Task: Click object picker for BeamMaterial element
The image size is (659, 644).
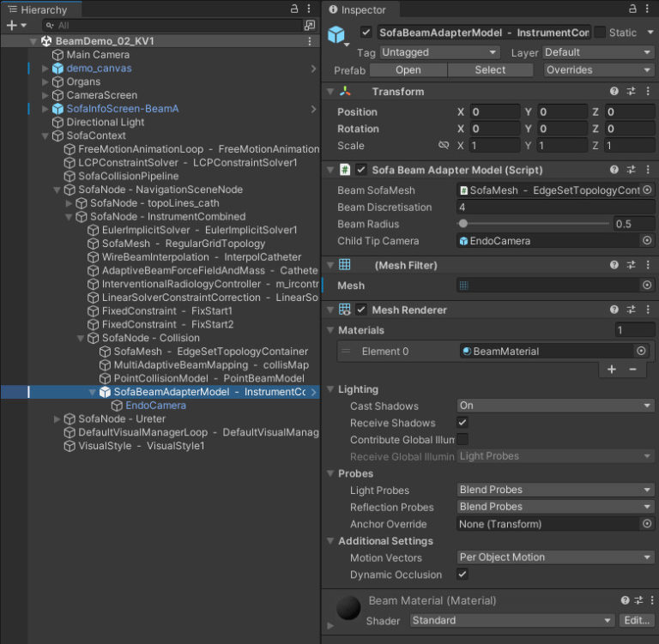Action: 641,351
